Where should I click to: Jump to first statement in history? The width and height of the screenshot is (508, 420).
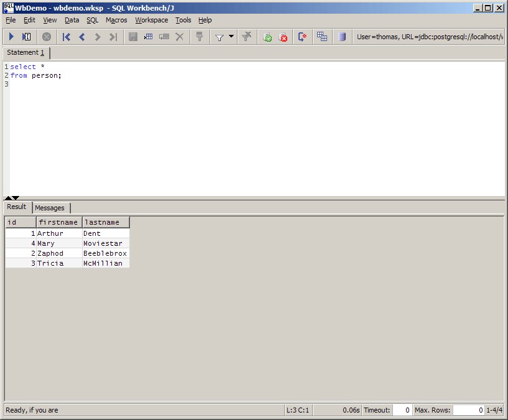coord(66,36)
